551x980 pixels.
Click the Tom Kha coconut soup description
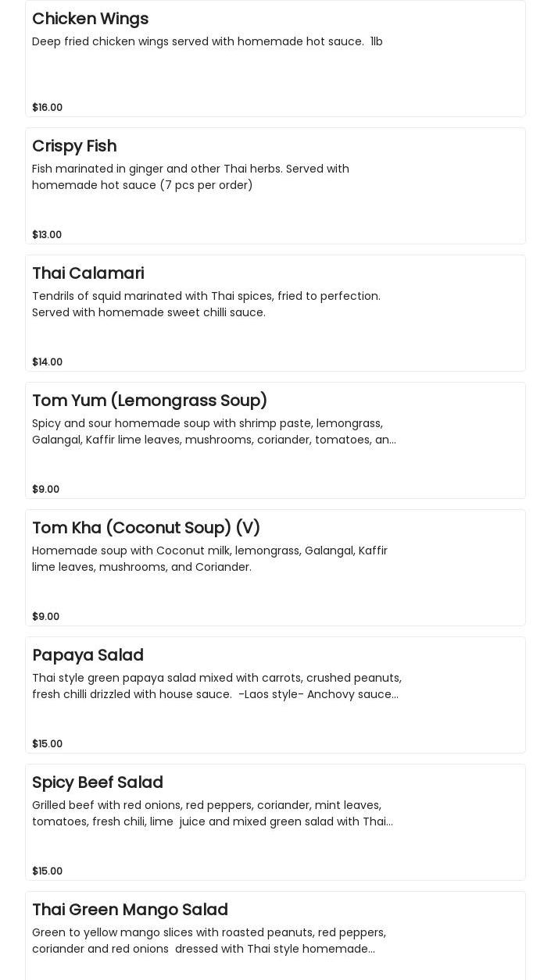pyautogui.click(x=209, y=558)
